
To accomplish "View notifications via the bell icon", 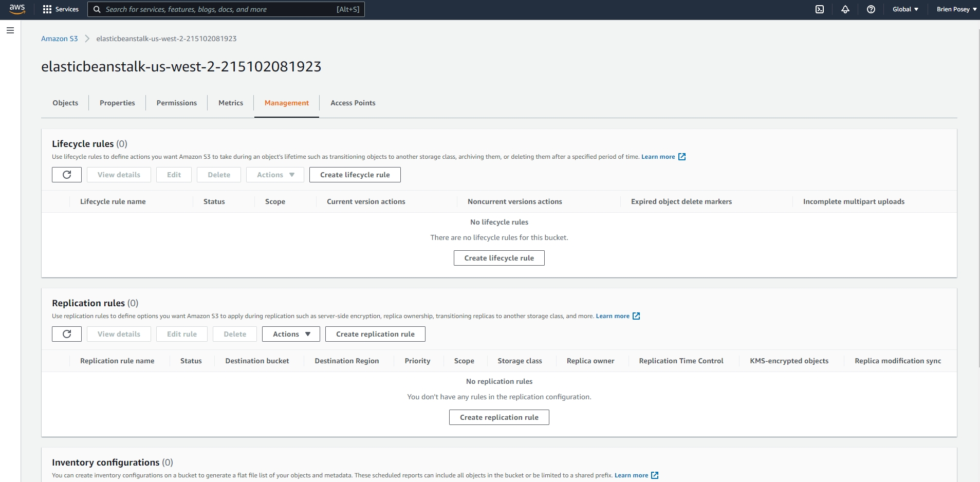I will [x=845, y=9].
